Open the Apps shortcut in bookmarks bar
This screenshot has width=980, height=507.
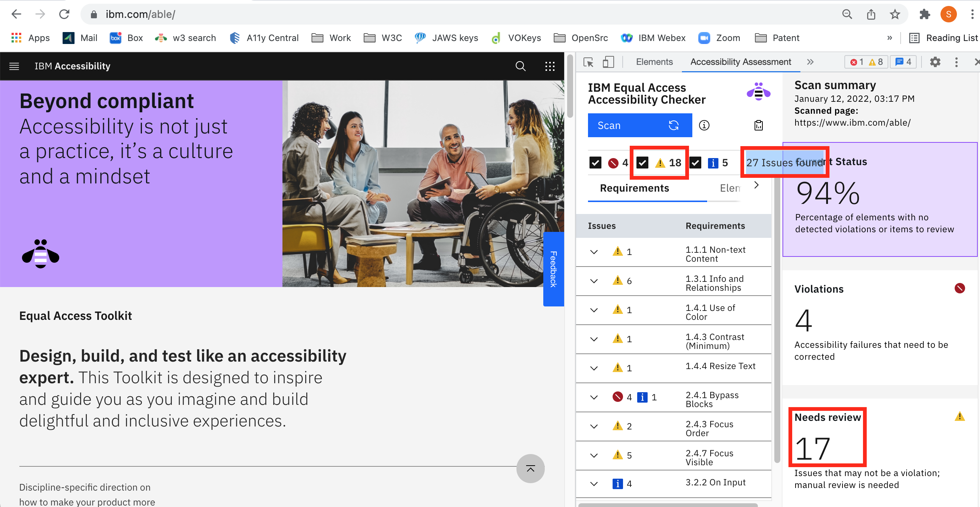pos(31,38)
